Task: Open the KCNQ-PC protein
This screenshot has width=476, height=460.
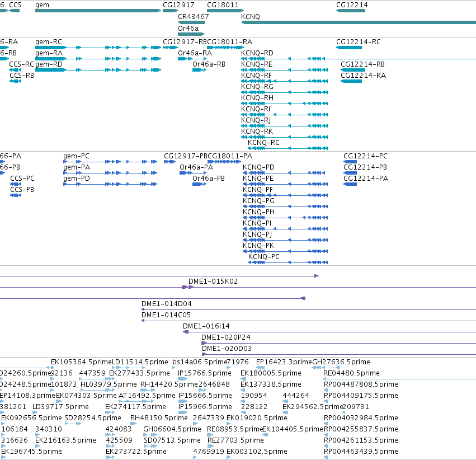Action: click(x=264, y=256)
